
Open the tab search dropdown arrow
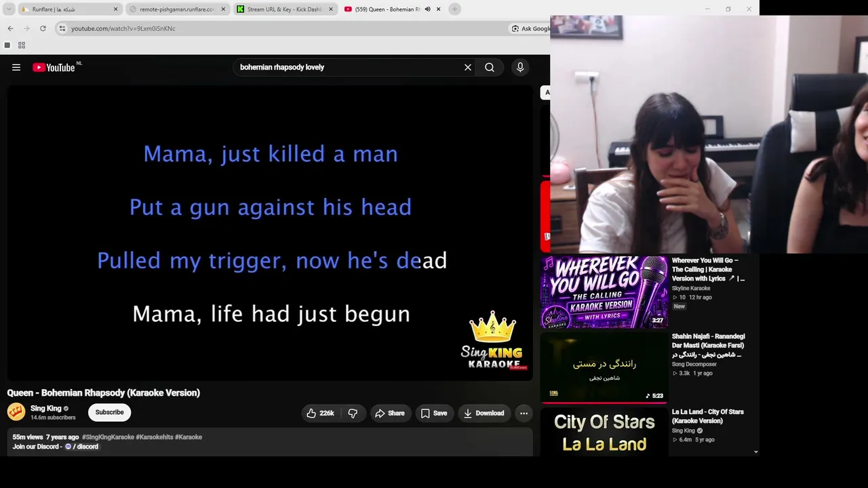[x=9, y=9]
